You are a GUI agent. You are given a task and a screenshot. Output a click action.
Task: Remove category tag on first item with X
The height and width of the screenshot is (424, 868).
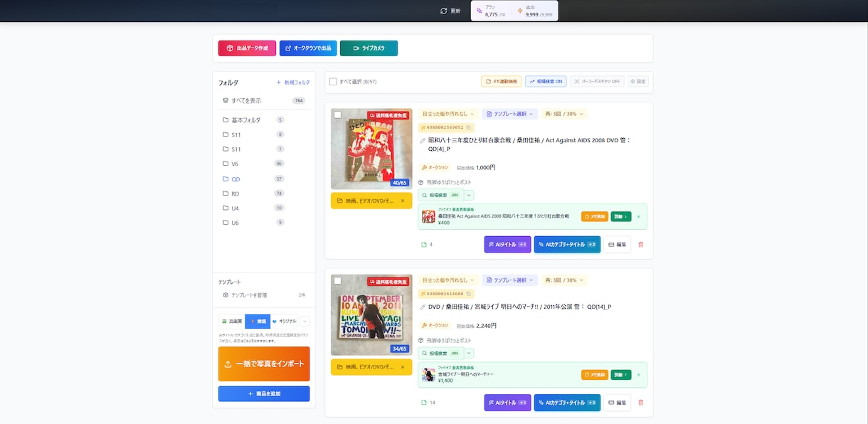tap(403, 201)
